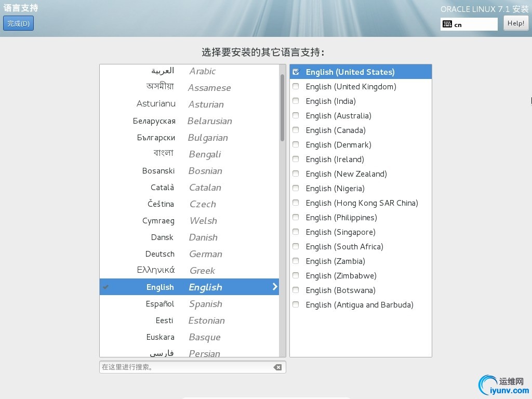The width and height of the screenshot is (532, 399).
Task: Expand the English language arrow chevron
Action: coord(275,287)
